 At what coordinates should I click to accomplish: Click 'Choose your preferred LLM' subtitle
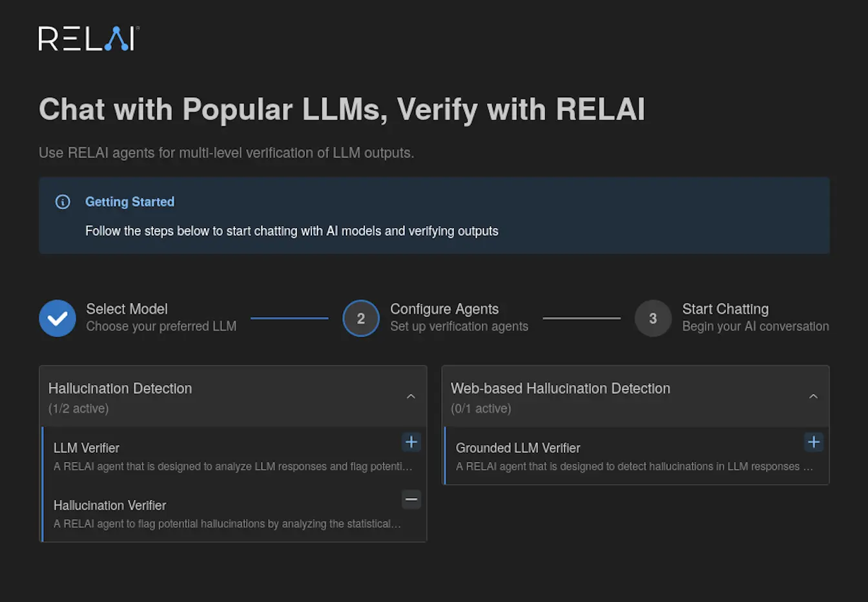tap(161, 326)
